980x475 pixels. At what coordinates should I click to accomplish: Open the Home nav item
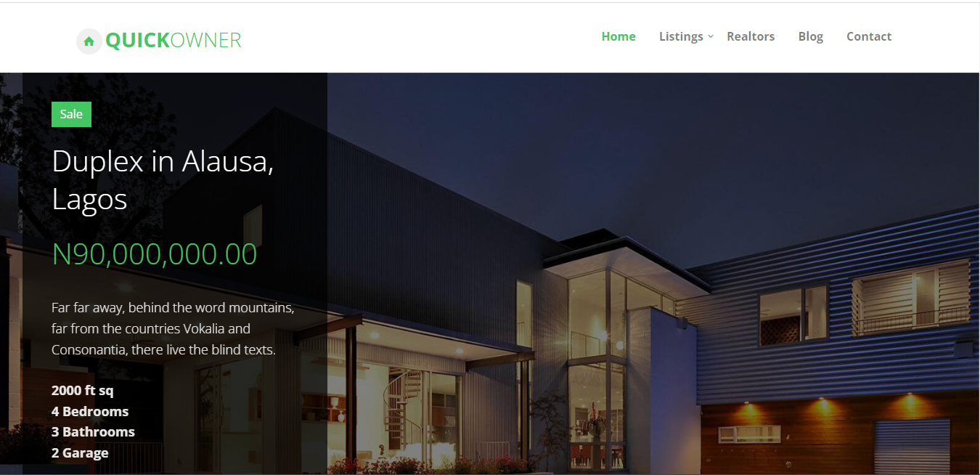click(x=618, y=36)
